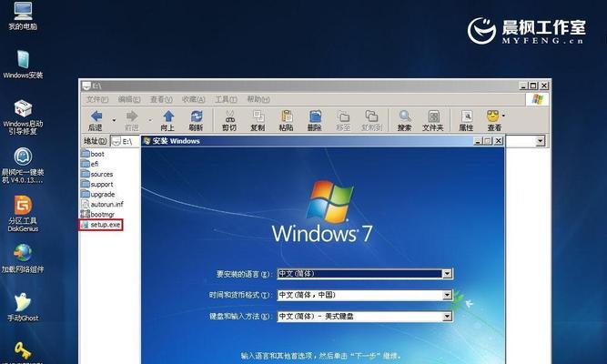Click the Paste (粘贴) toolbar icon

click(286, 120)
